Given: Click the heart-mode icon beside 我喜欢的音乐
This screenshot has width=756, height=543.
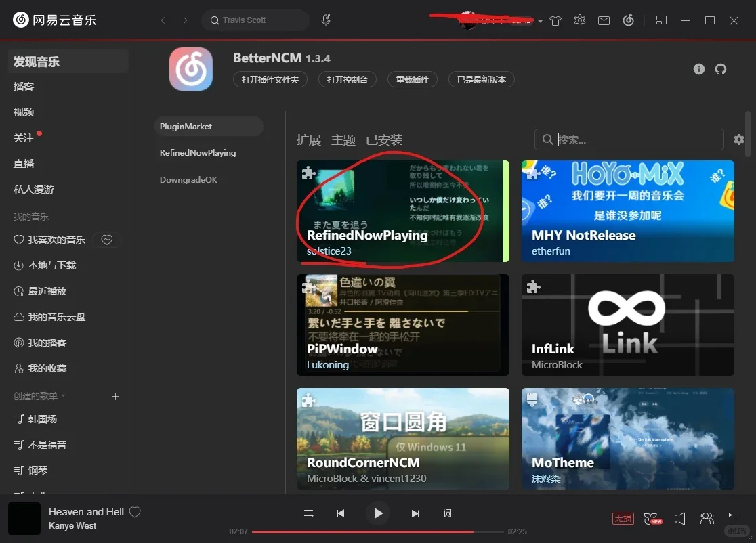Looking at the screenshot, I should click(x=107, y=240).
